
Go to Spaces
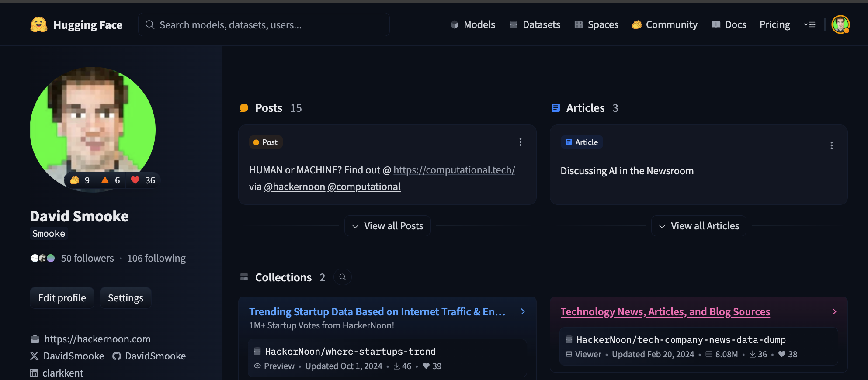pos(596,24)
